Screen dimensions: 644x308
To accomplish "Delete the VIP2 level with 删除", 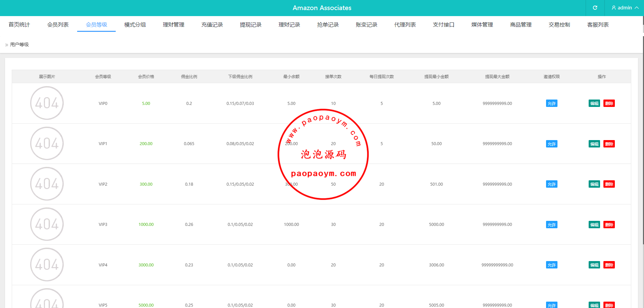I will pyautogui.click(x=609, y=184).
